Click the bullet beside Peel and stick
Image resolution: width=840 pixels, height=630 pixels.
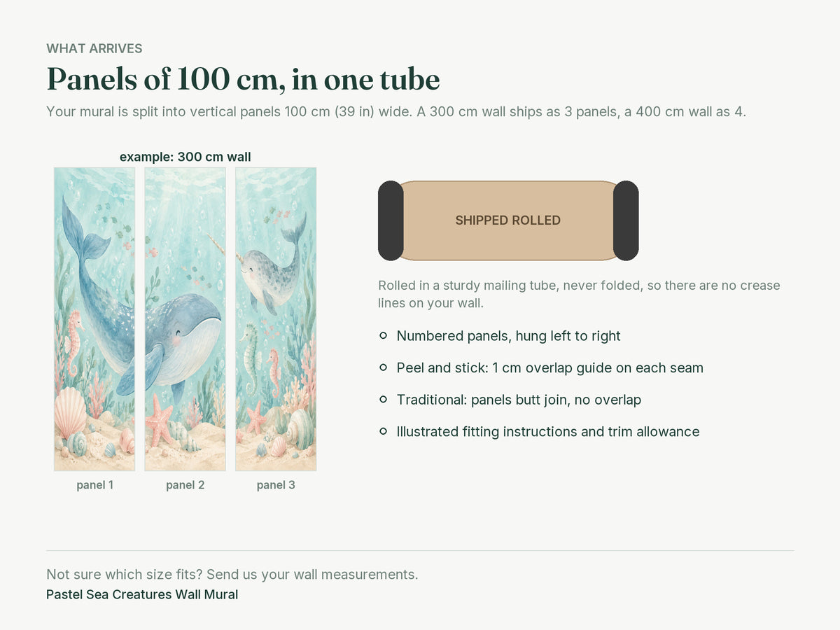(383, 367)
